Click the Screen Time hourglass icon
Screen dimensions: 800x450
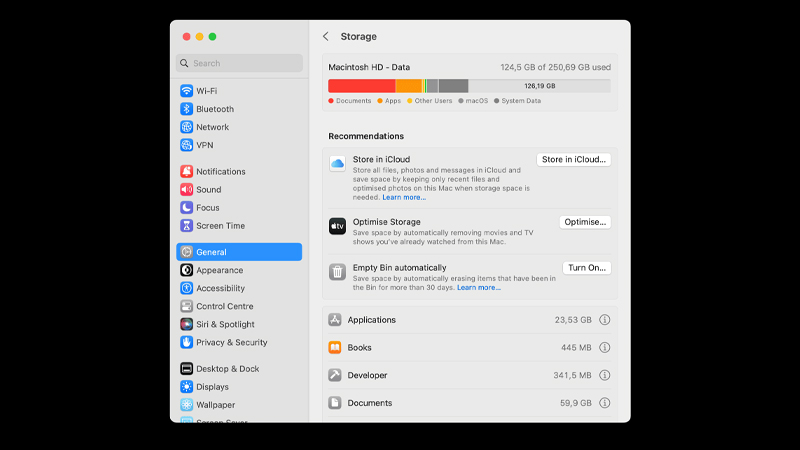(x=187, y=226)
